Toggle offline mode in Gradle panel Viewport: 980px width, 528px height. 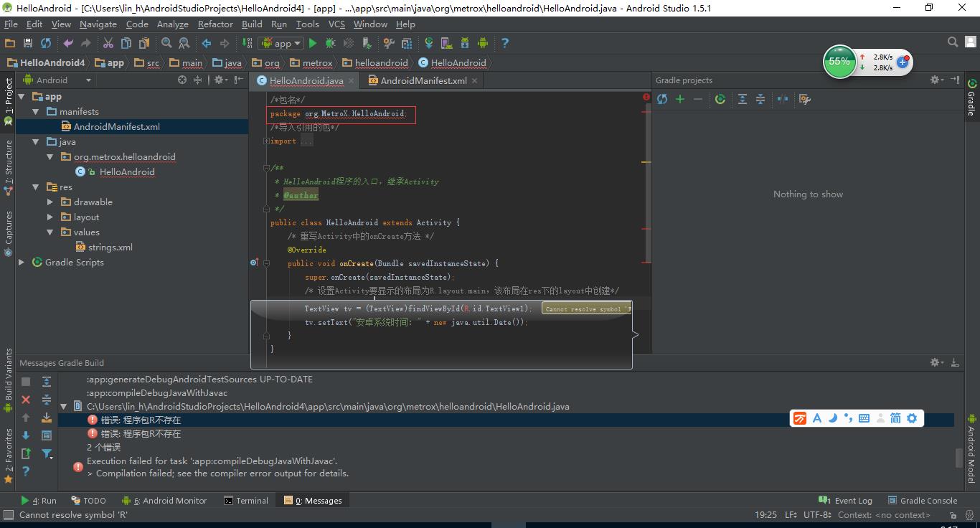783,99
